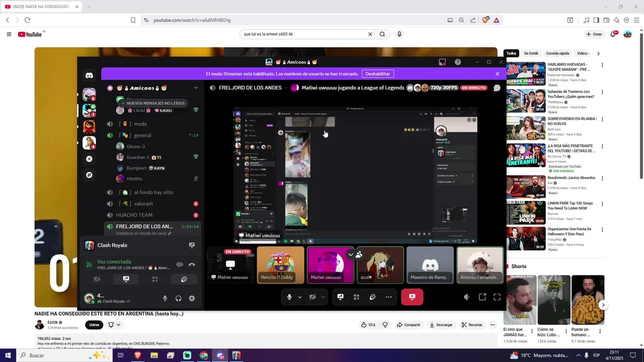644x362 pixels.
Task: Toggle camera in call control bar
Action: point(312,297)
